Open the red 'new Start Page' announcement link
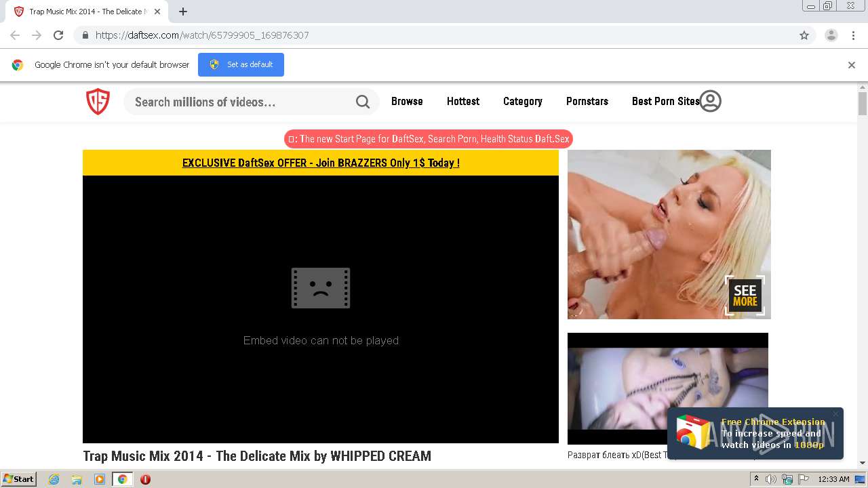The width and height of the screenshot is (868, 488). tap(429, 139)
